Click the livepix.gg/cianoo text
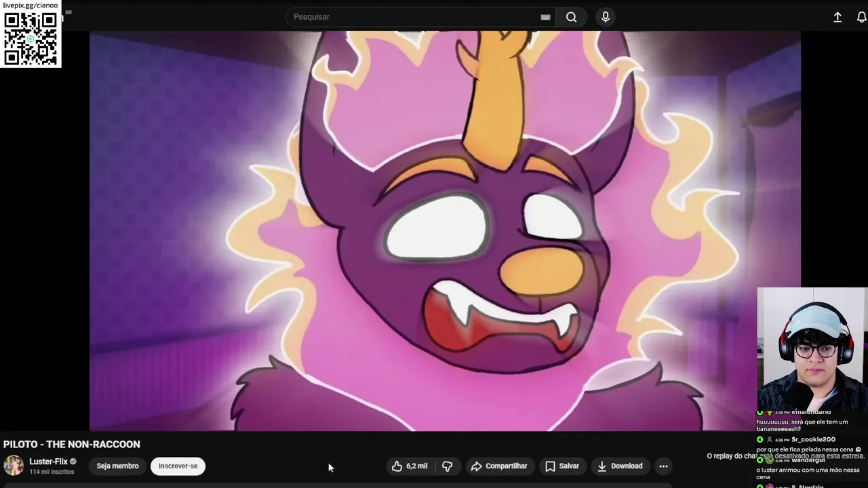 click(31, 5)
